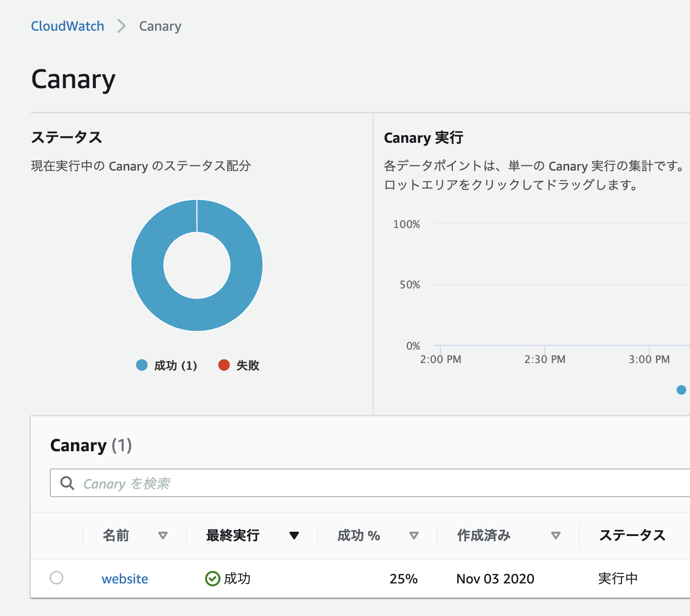This screenshot has width=690, height=616.
Task: Click the ステータス column header
Action: coord(632,536)
